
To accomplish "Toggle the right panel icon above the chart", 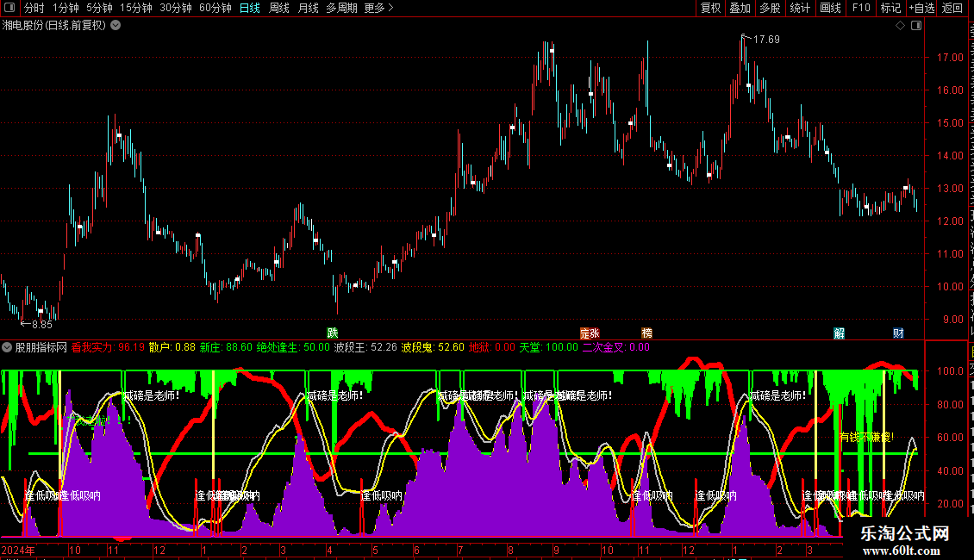I will pyautogui.click(x=916, y=26).
